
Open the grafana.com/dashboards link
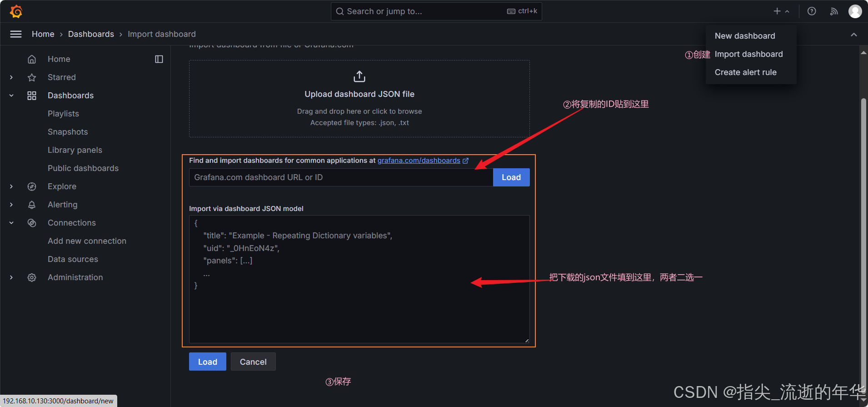pyautogui.click(x=419, y=161)
